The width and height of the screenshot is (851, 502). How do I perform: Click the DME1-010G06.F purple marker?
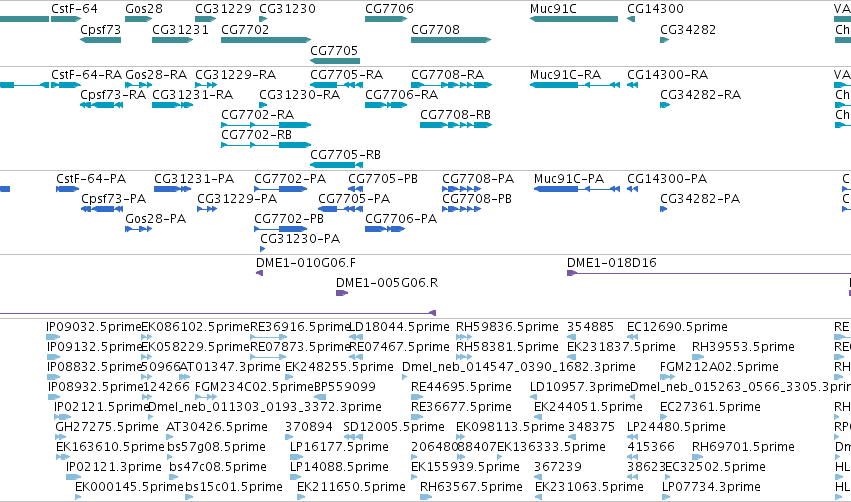259,273
